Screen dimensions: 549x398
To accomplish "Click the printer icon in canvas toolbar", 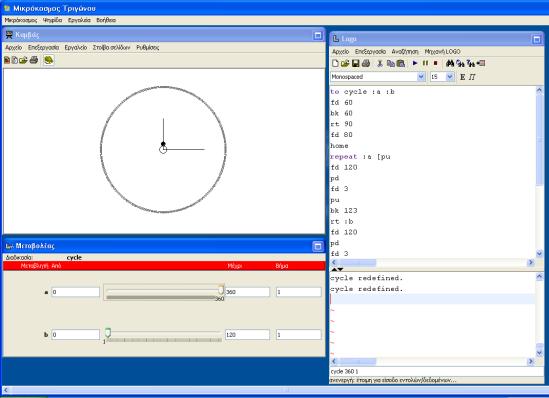I will pyautogui.click(x=34, y=60).
